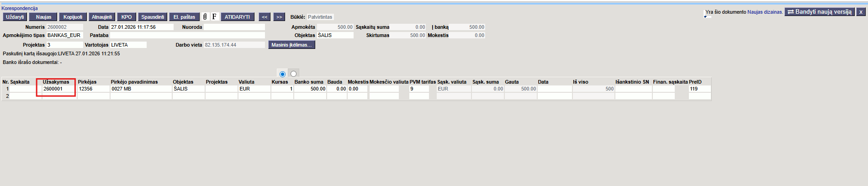Refresh the document using Atnaujinti
The width and height of the screenshot is (868, 186).
[x=101, y=17]
